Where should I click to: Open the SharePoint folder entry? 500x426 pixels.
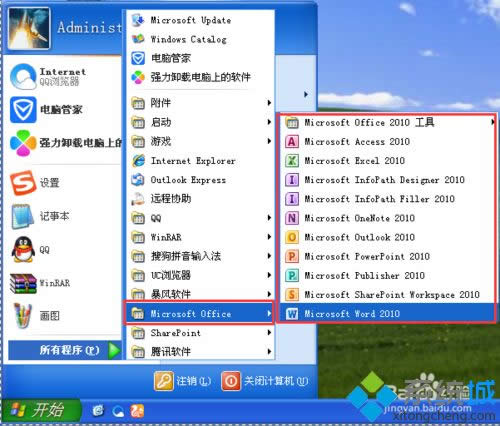click(200, 333)
